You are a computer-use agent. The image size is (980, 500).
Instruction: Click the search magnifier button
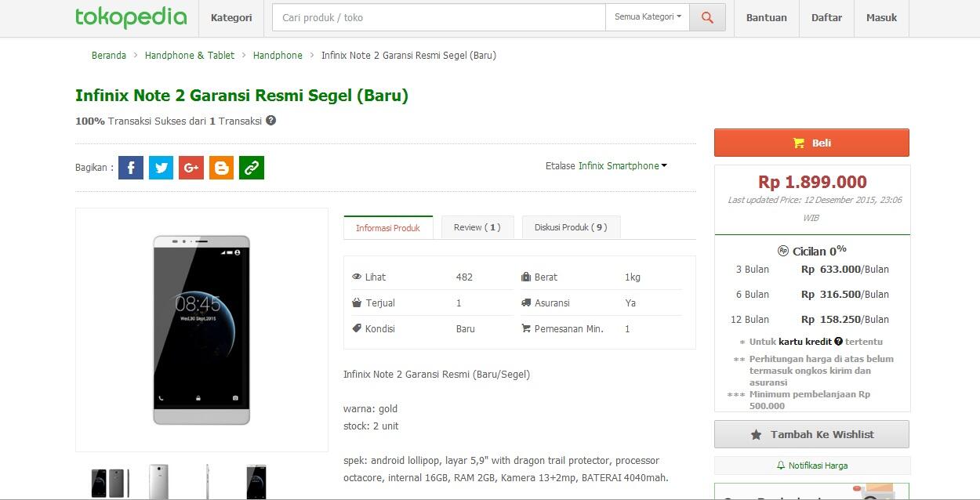tap(707, 17)
